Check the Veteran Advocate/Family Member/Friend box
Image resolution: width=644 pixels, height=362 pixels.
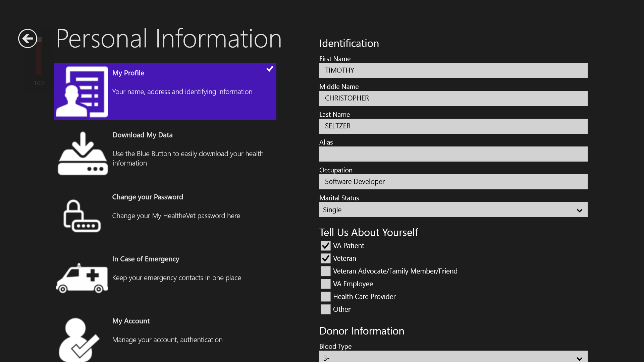[325, 271]
